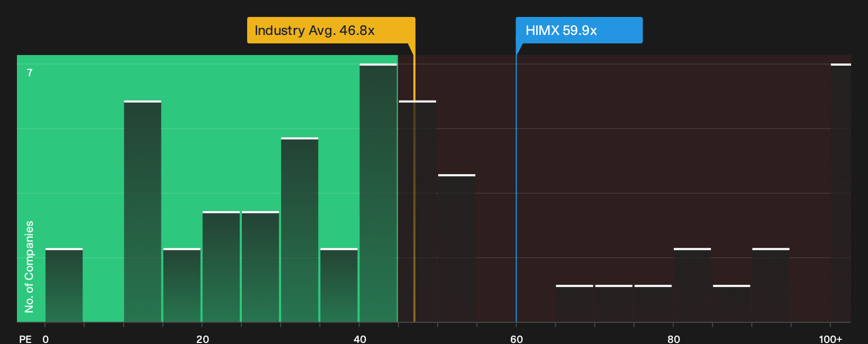Select the histogram bar at PE 25–30
The width and height of the screenshot is (868, 344).
click(x=260, y=267)
